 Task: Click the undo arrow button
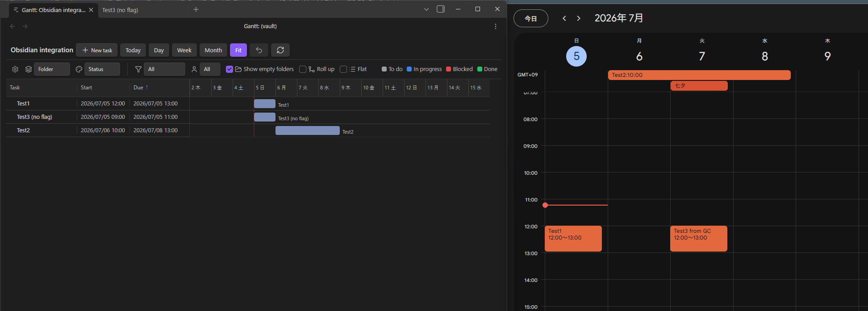click(x=259, y=50)
